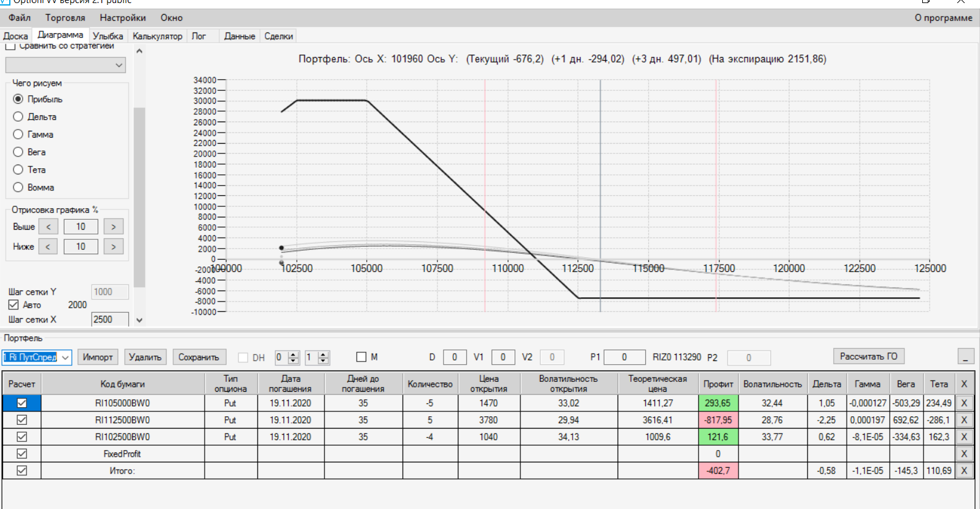This screenshot has width=980, height=509.
Task: Choose the Тета chart option
Action: 18,169
